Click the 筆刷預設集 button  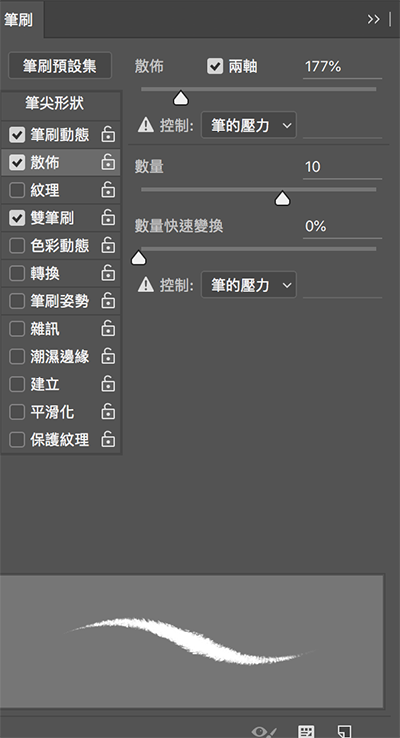tap(60, 65)
